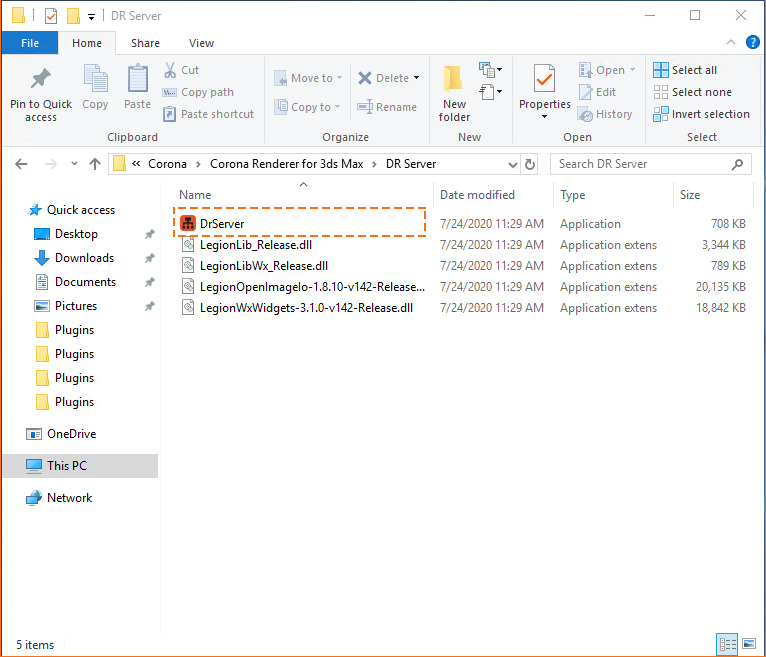Viewport: 766px width, 657px height.
Task: Click the Up arrow navigation icon
Action: click(x=95, y=164)
